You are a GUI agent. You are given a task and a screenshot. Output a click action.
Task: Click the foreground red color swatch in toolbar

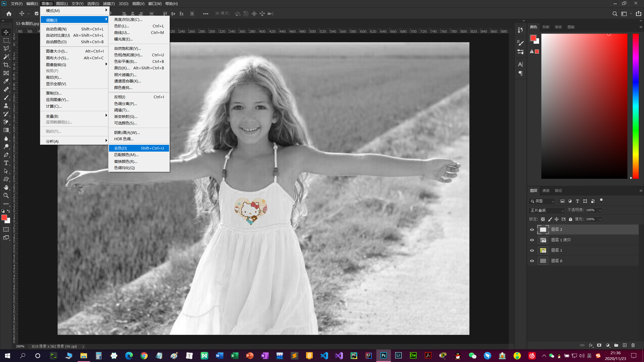tap(4, 217)
